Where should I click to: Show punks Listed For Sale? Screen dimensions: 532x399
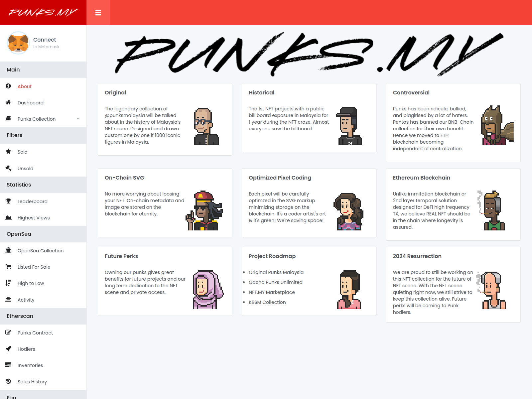pyautogui.click(x=43, y=267)
